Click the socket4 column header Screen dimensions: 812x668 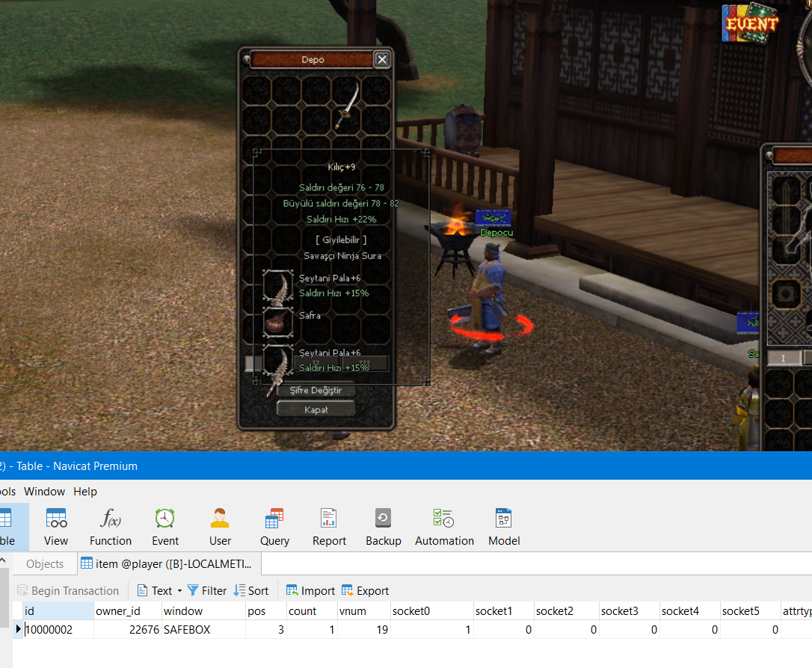690,611
